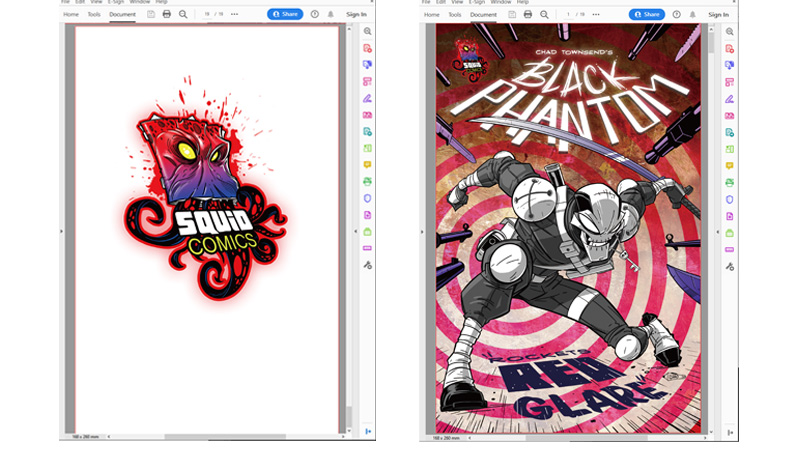
Task: Expand left navigation pane in right window
Action: click(422, 232)
